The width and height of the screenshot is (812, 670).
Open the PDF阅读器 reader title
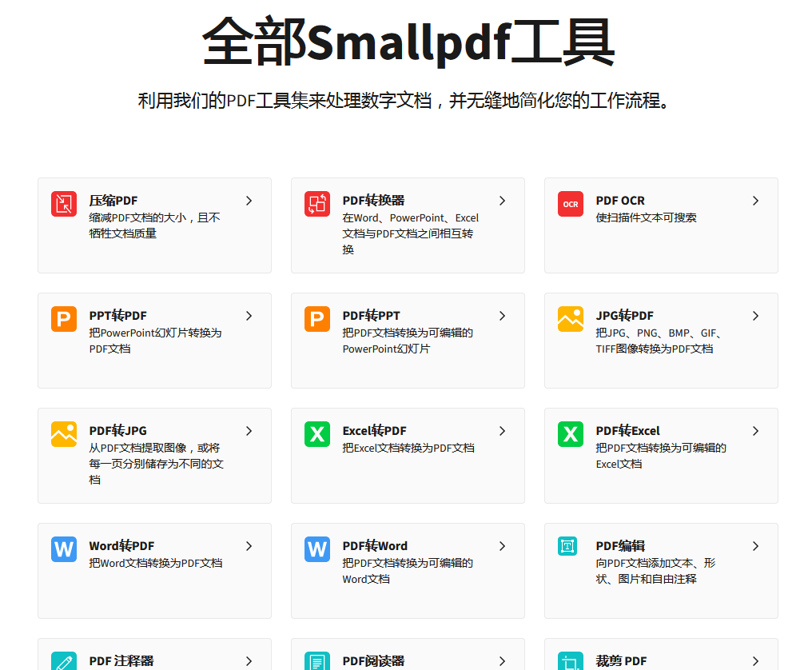tap(373, 661)
